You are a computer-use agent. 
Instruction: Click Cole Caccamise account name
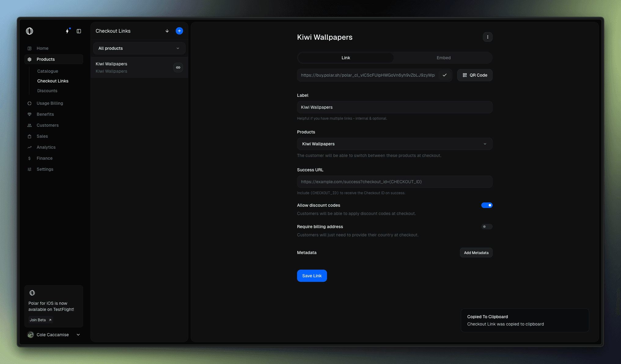point(53,335)
